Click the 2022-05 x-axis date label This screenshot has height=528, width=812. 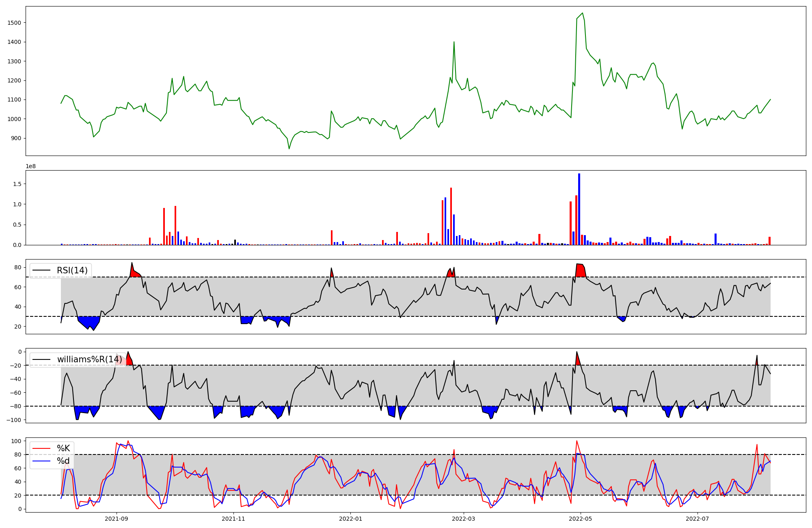point(581,519)
